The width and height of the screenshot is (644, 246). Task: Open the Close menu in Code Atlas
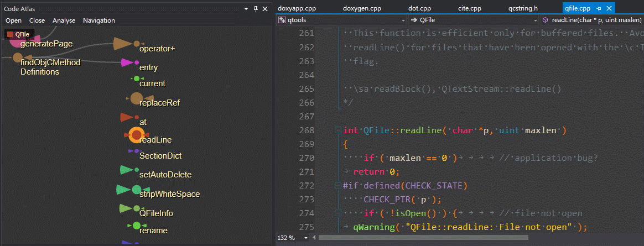tap(37, 20)
